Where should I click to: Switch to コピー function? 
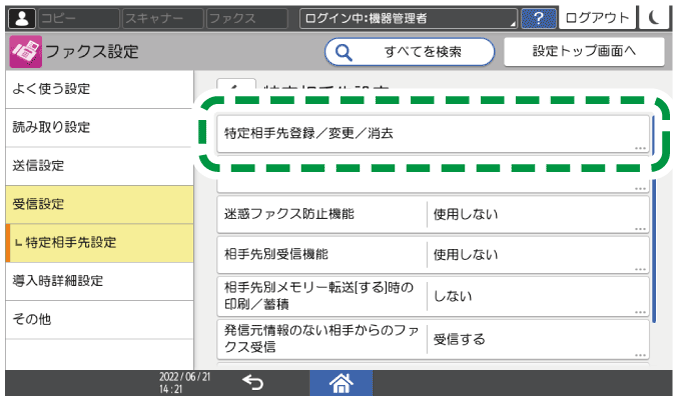(x=78, y=18)
